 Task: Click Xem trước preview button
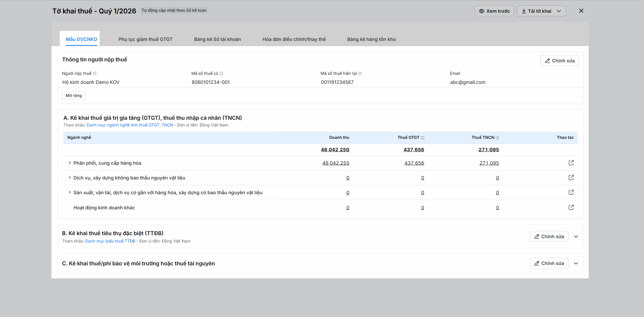(x=494, y=11)
